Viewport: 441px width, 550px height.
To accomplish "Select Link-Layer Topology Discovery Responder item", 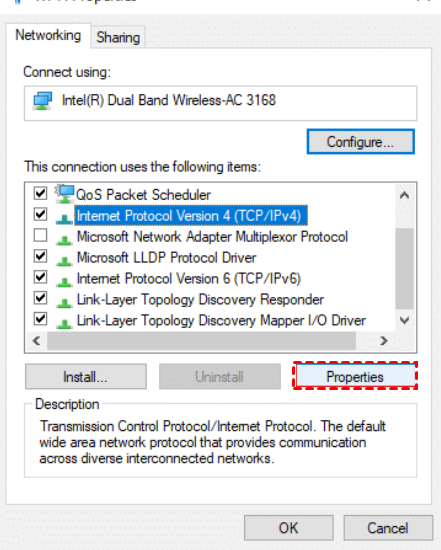I will 200,300.
